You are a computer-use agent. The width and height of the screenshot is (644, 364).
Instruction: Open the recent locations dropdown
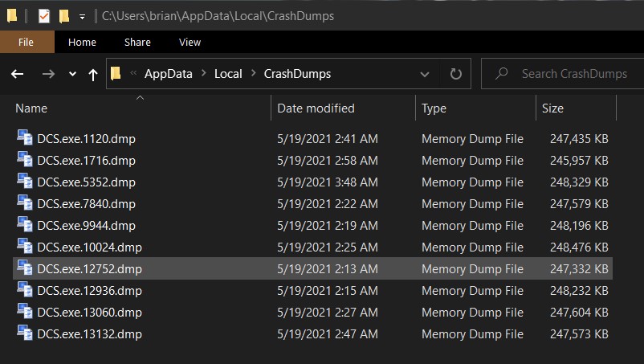click(73, 74)
